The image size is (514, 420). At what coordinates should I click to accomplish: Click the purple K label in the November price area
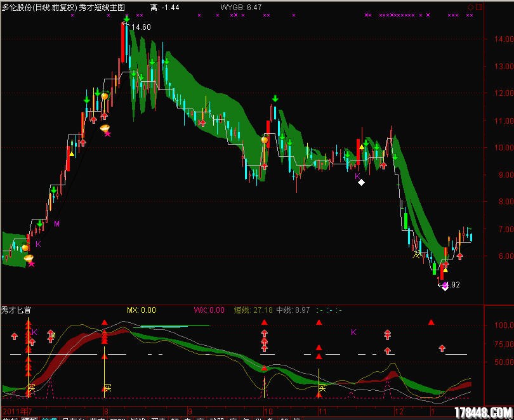(357, 176)
